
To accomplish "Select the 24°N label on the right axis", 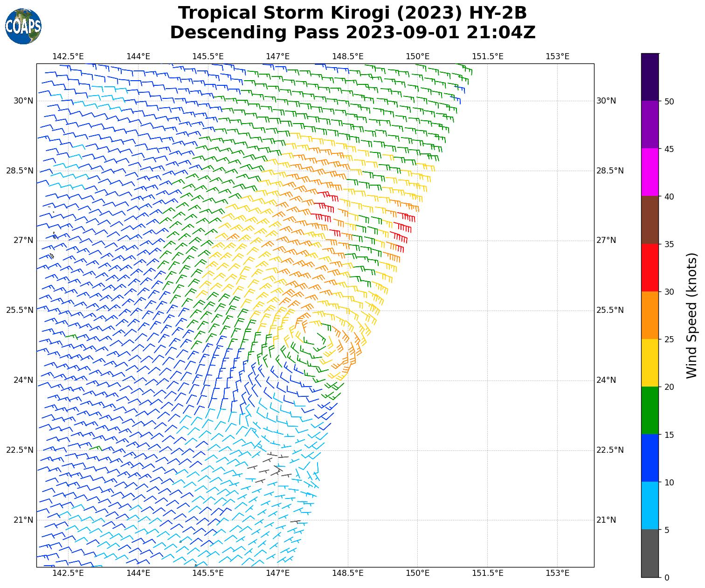I will [x=606, y=380].
